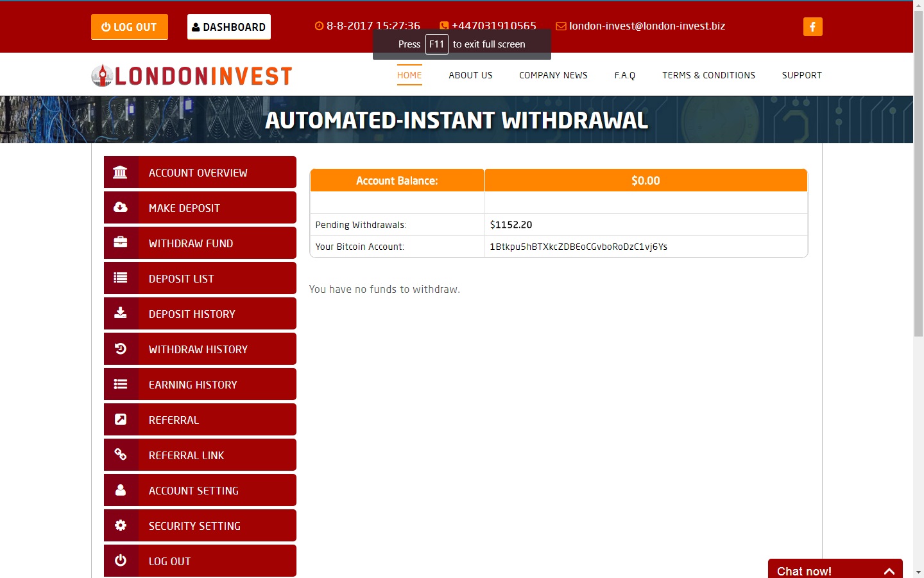Screen dimensions: 924x578
Task: Click the cloud download icon beside Make Deposit
Action: [x=120, y=207]
